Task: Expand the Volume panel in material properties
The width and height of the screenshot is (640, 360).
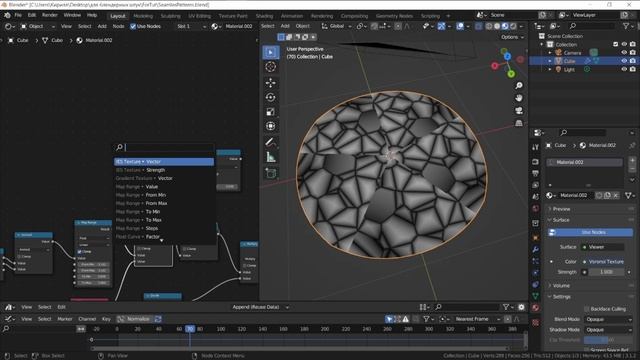Action: coord(560,286)
